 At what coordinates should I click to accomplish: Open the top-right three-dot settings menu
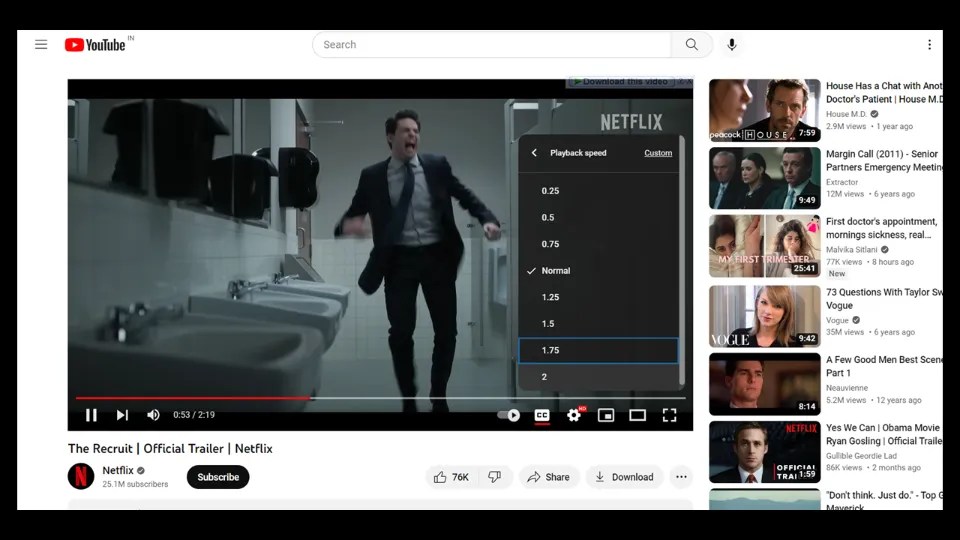[929, 45]
